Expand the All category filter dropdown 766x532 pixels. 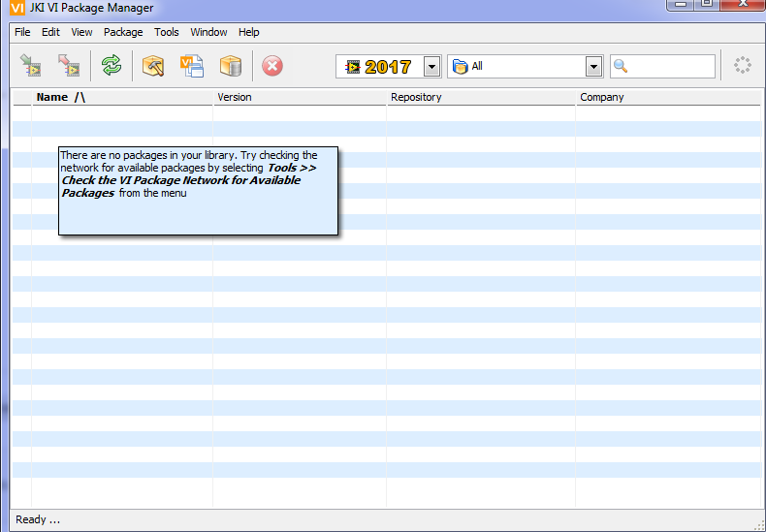[x=593, y=66]
